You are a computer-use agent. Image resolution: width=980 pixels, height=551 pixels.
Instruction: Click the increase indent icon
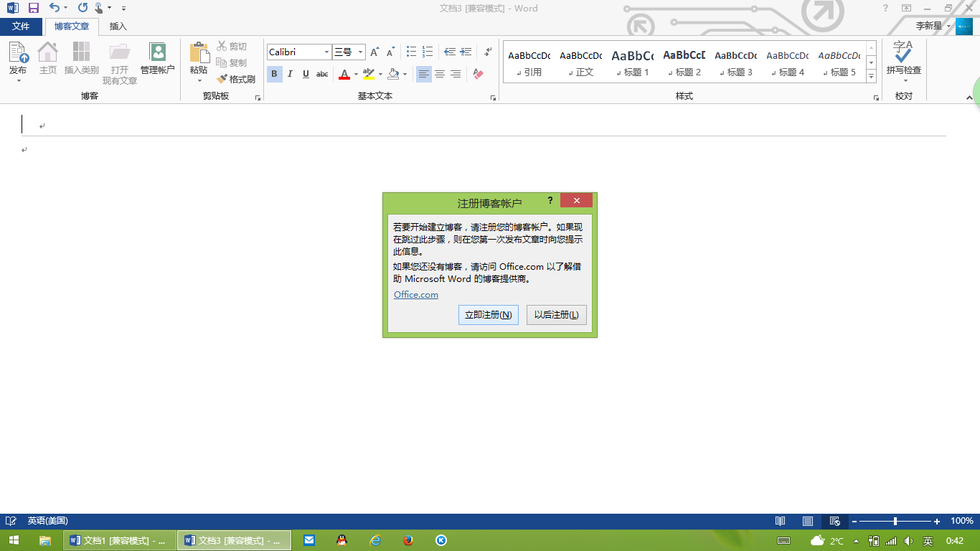[466, 52]
